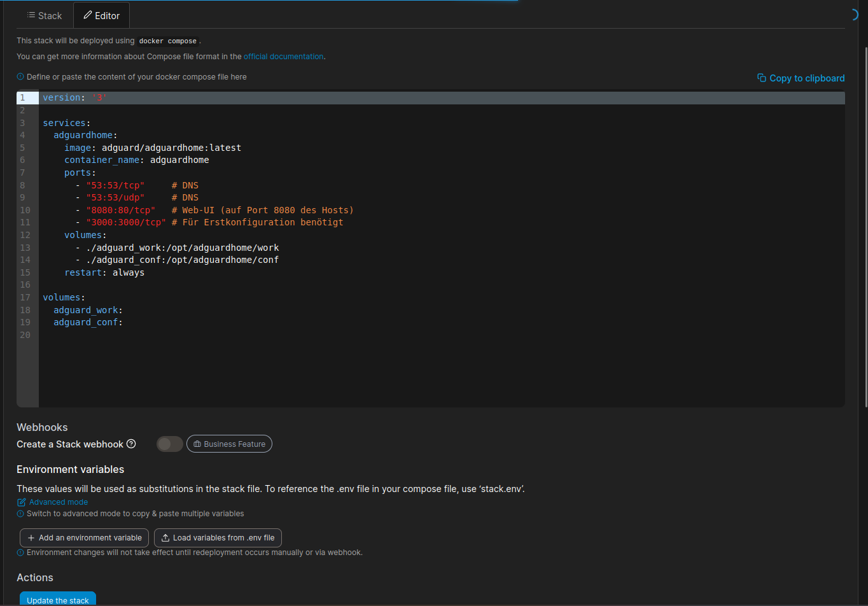
Task: Click Load variables from .env file button
Action: point(218,538)
